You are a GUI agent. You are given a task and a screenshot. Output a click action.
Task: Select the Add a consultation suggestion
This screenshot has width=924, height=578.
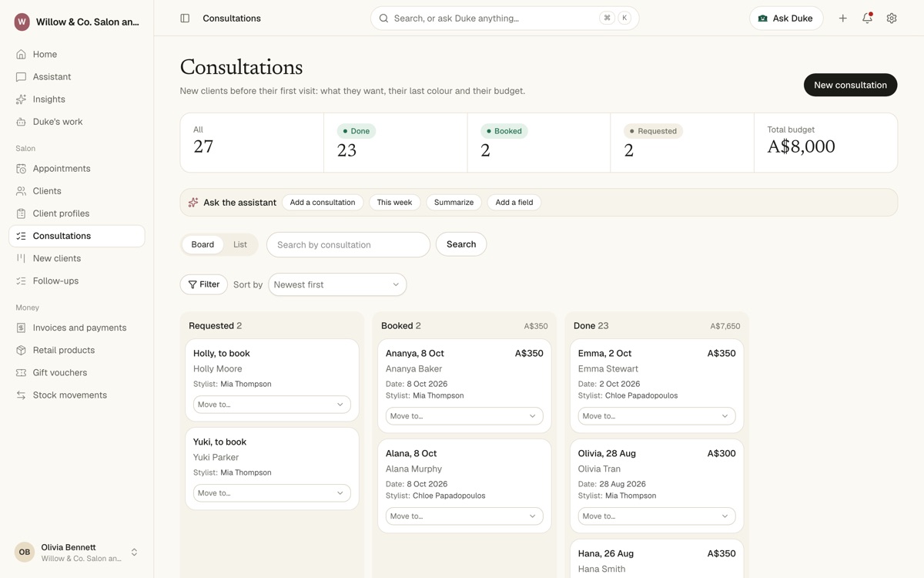pos(323,203)
